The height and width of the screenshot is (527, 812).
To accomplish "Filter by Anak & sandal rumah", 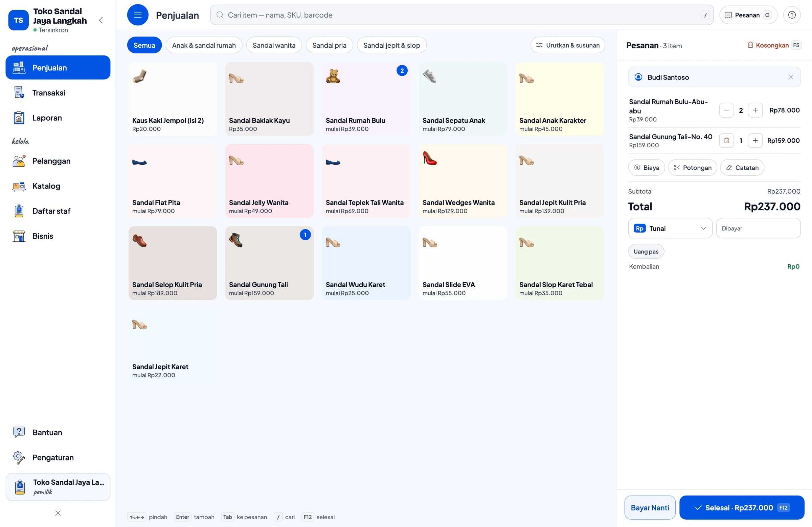I will tap(204, 45).
